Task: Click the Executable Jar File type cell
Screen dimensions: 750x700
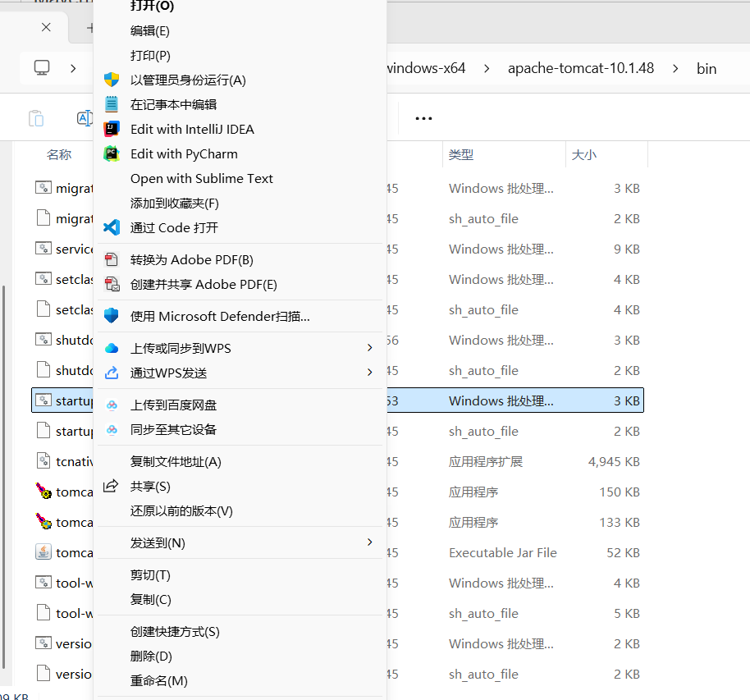Action: click(503, 552)
